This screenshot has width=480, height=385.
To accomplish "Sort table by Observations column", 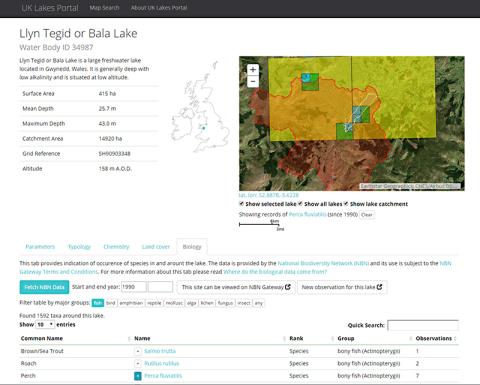I will coord(436,338).
